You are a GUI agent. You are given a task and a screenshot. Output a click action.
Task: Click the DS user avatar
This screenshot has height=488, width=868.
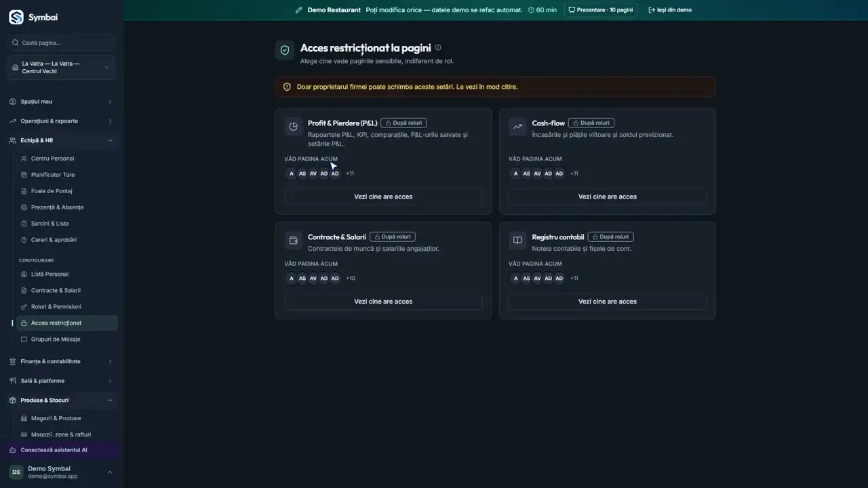coord(16,472)
